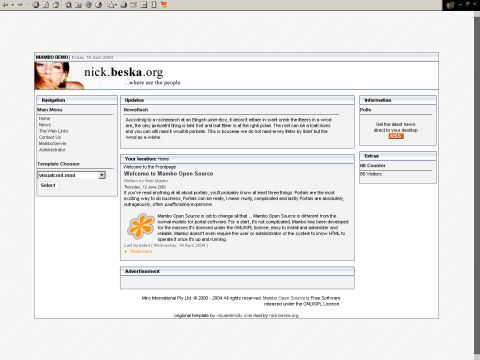Open the Mambo Open Source footer link
The image size is (480, 360).
(284, 298)
